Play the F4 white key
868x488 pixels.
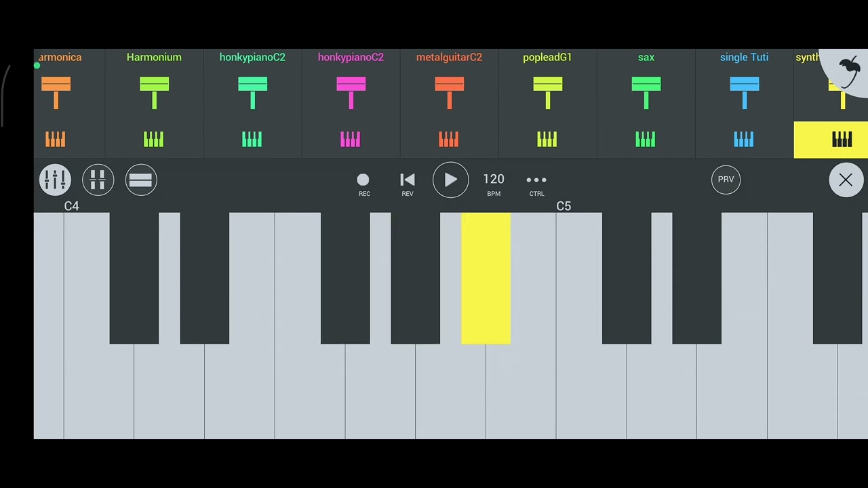[x=310, y=393]
